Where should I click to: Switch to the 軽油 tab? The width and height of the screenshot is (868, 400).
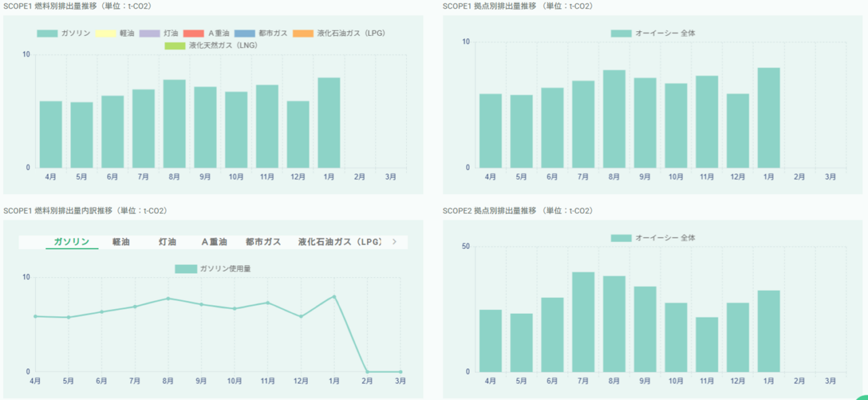[121, 242]
